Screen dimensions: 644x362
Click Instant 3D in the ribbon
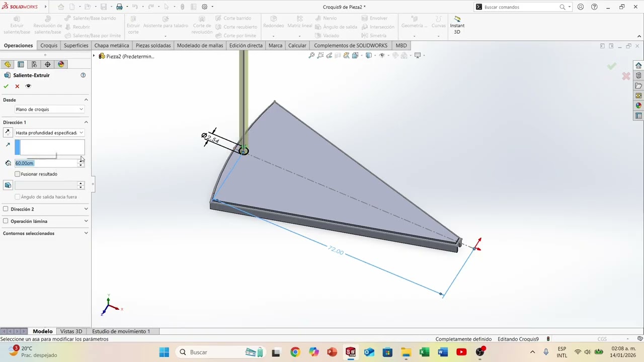click(457, 25)
